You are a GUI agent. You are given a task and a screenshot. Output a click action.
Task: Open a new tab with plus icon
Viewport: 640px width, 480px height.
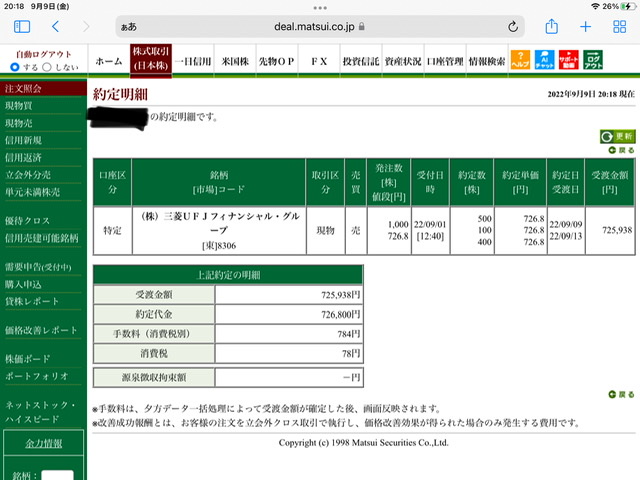pos(585,27)
